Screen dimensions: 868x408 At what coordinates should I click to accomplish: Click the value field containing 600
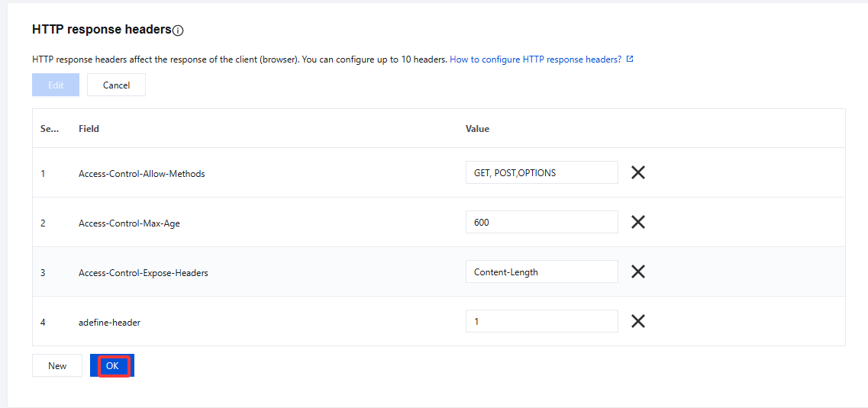[x=541, y=222]
